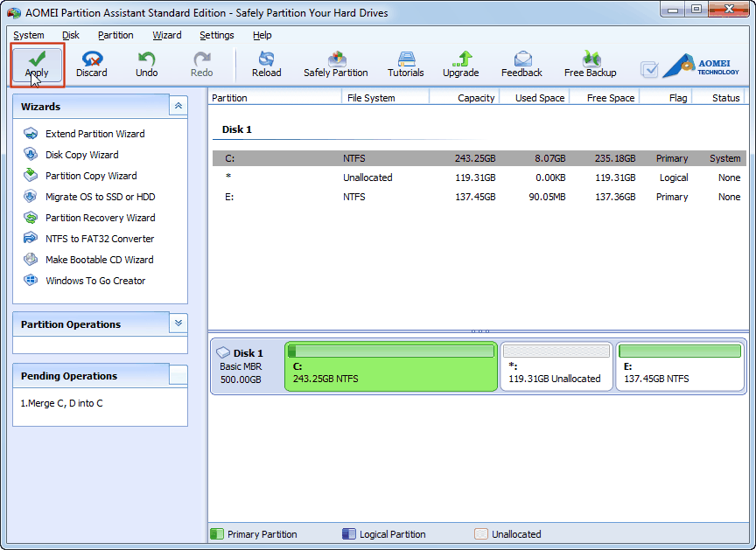
Task: Click the AOMEI app icon in title bar
Action: click(14, 13)
